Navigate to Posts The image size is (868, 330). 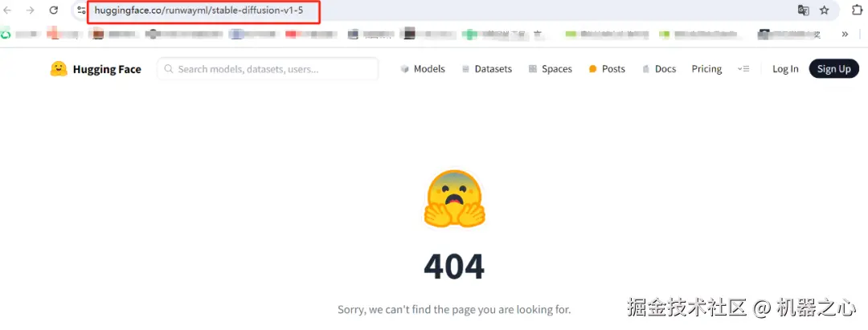pyautogui.click(x=608, y=69)
